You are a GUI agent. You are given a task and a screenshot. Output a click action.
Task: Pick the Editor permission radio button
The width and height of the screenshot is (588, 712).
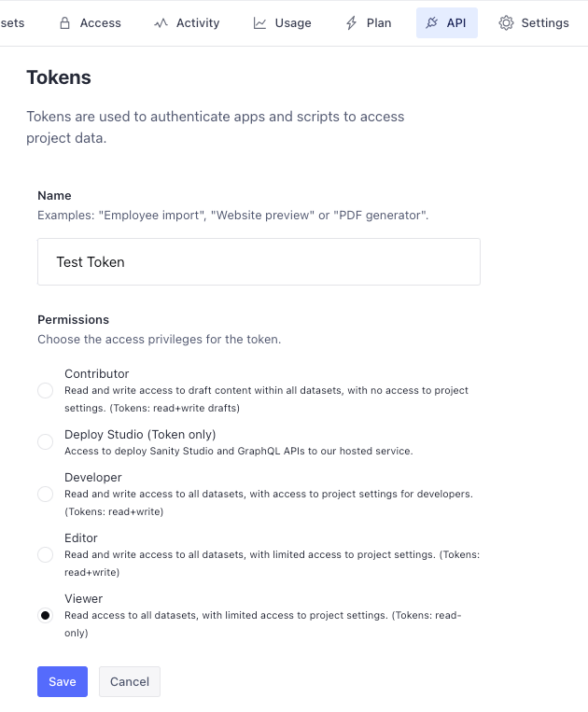coord(45,554)
